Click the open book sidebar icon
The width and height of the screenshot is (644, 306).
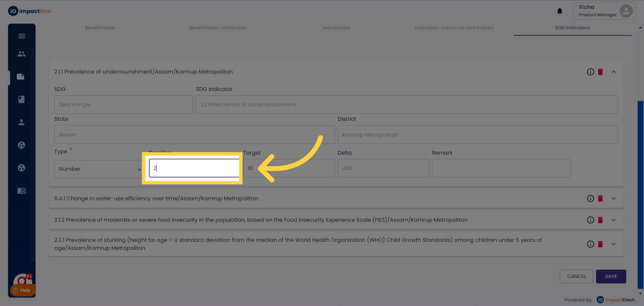coord(21,191)
